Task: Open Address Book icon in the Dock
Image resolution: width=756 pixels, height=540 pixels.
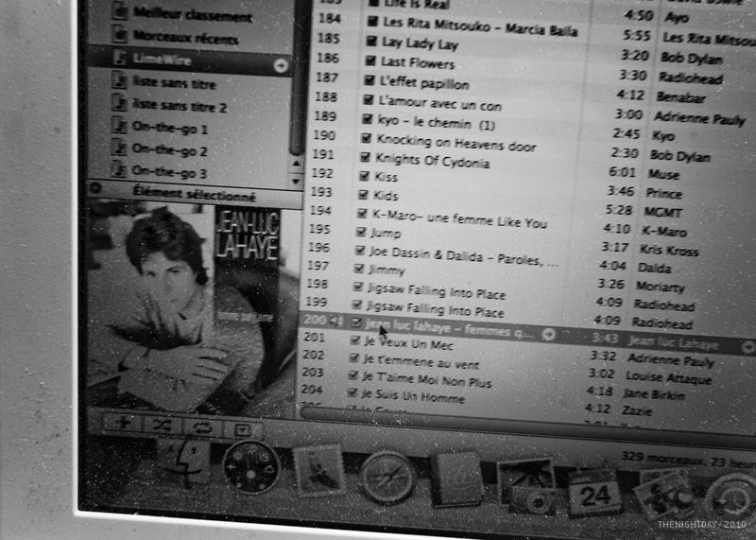Action: pos(456,479)
